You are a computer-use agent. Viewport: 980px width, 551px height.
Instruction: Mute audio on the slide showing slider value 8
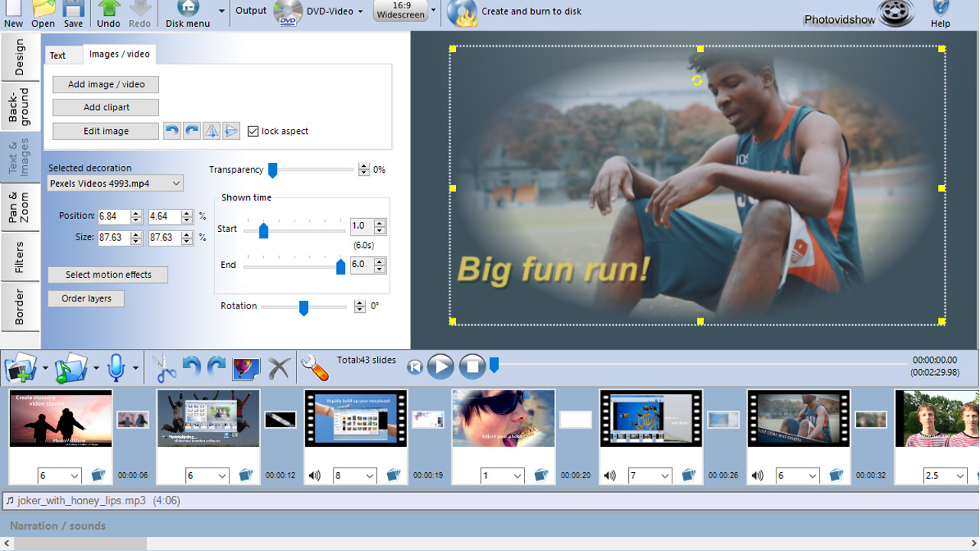[314, 475]
